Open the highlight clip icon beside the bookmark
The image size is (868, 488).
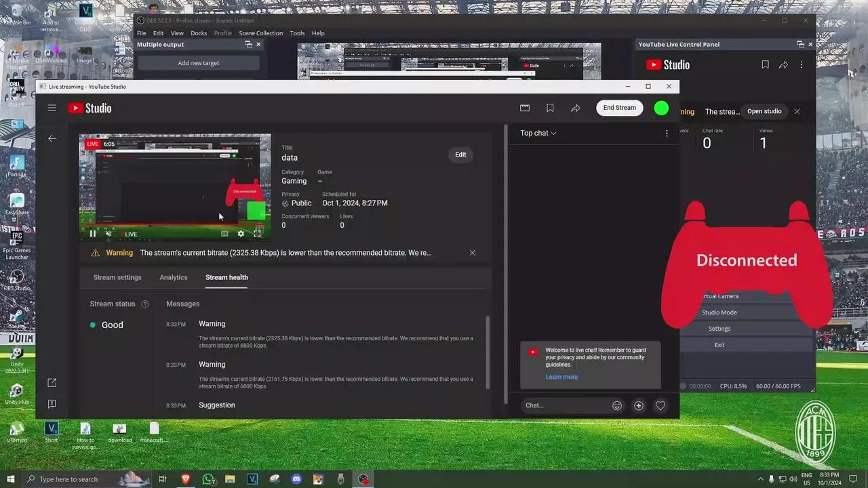coord(525,108)
